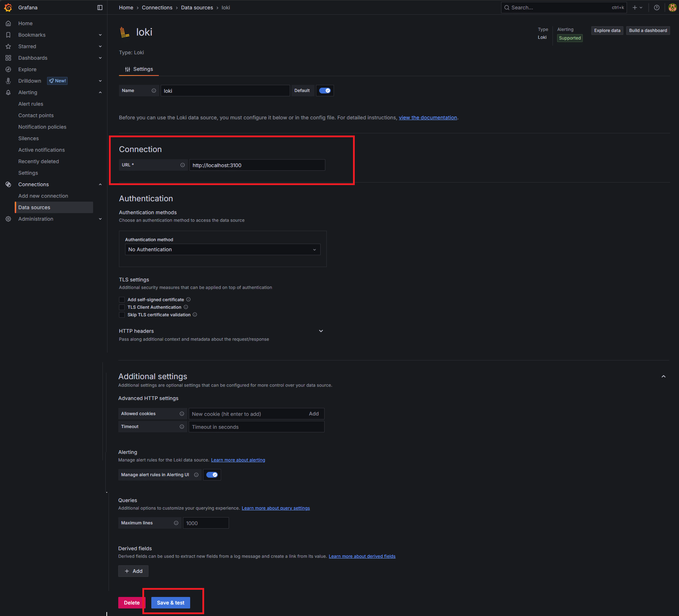
Task: Click the Name field info icon
Action: click(x=154, y=91)
